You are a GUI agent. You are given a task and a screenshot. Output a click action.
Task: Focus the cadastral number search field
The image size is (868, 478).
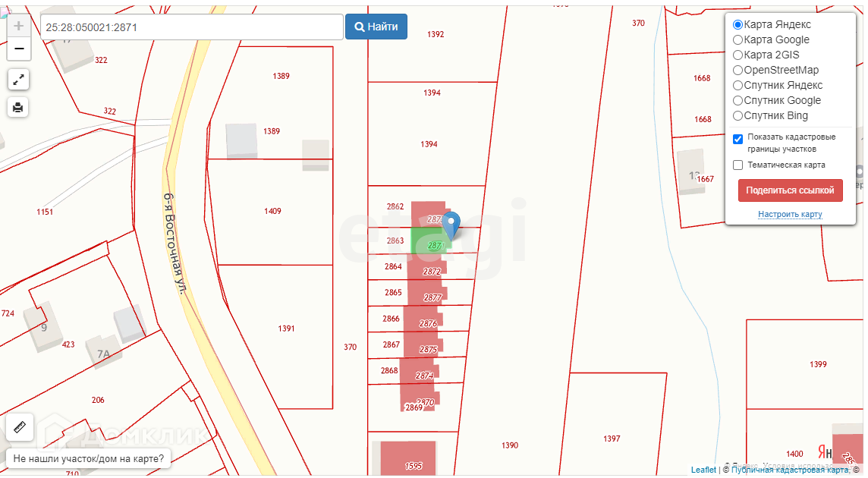[x=191, y=27]
